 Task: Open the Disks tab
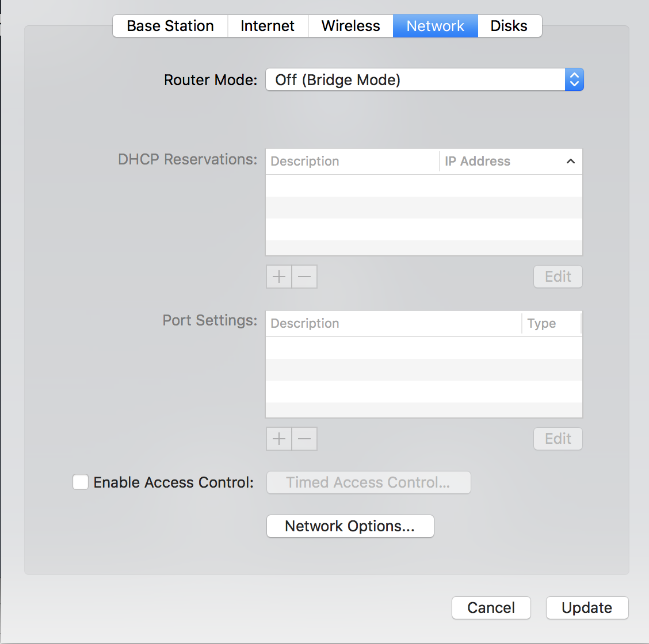click(509, 26)
